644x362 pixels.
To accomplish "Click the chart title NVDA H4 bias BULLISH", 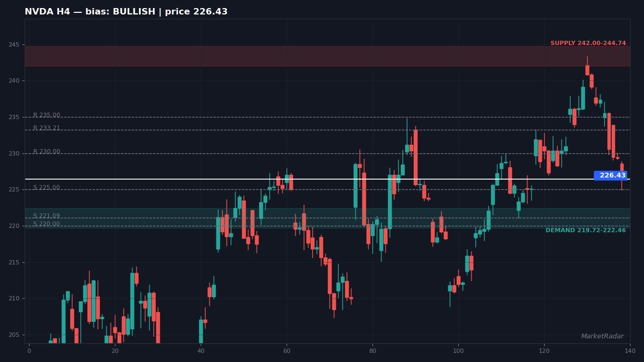I will tap(126, 12).
